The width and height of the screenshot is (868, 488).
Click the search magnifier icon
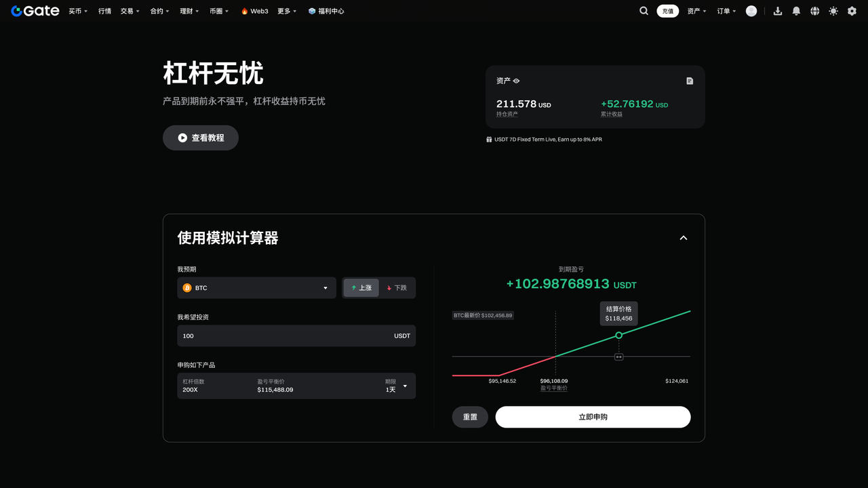pyautogui.click(x=644, y=11)
